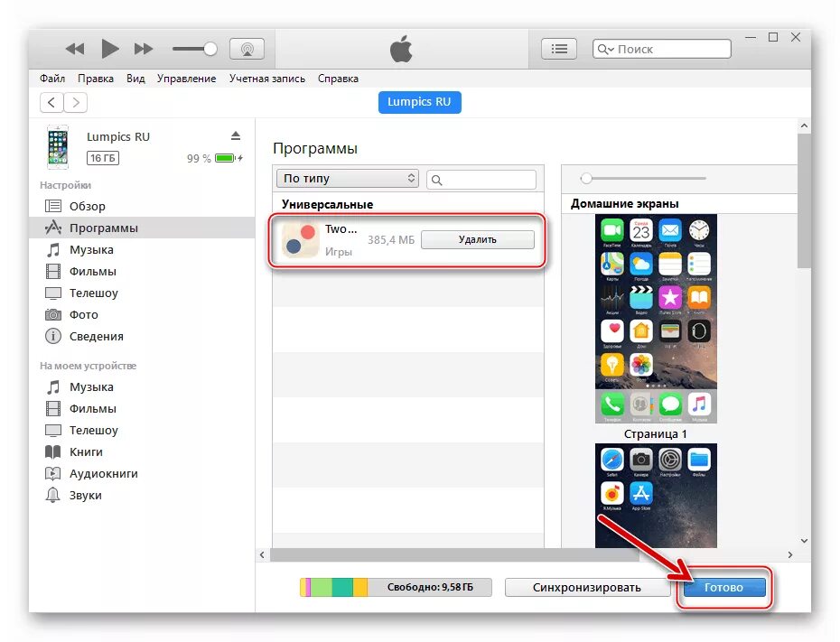Image resolution: width=840 pixels, height=642 pixels.
Task: Click the Страница 1 label
Action: (x=655, y=433)
